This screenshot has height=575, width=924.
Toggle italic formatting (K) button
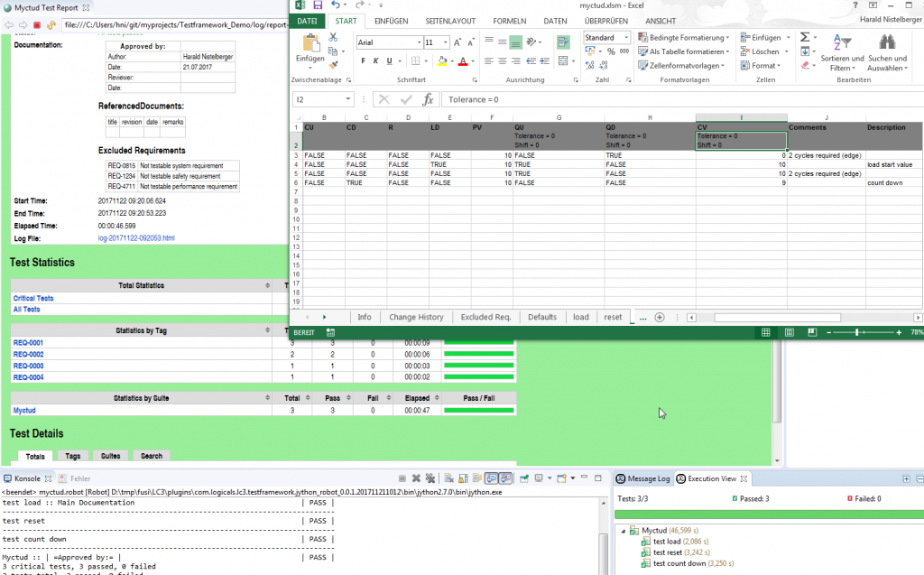tap(376, 61)
